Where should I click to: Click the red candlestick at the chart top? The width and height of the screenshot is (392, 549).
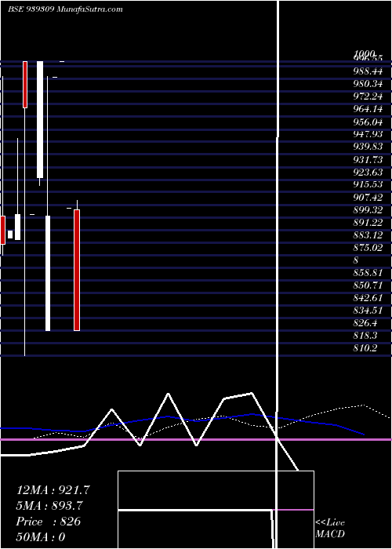[x=25, y=85]
